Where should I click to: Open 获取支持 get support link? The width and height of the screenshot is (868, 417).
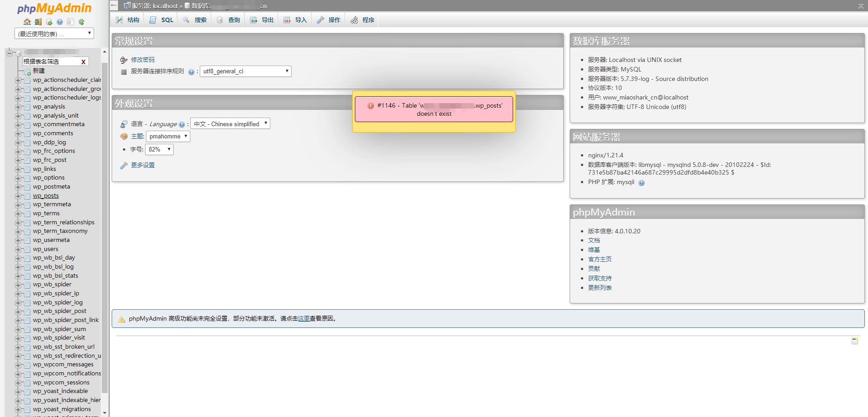(x=600, y=279)
